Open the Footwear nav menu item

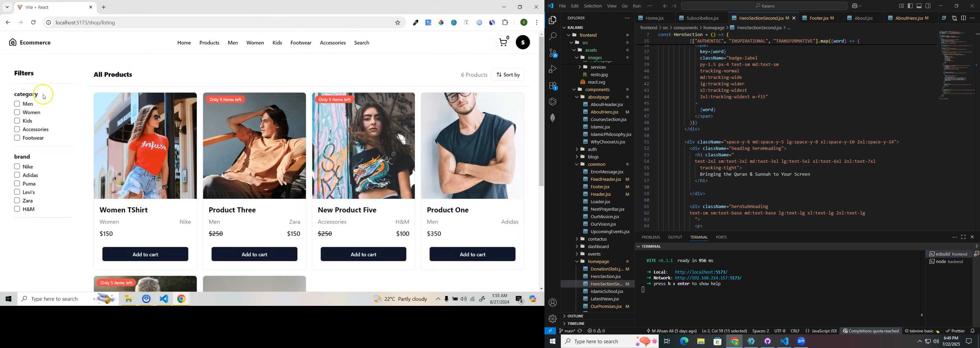tap(301, 43)
